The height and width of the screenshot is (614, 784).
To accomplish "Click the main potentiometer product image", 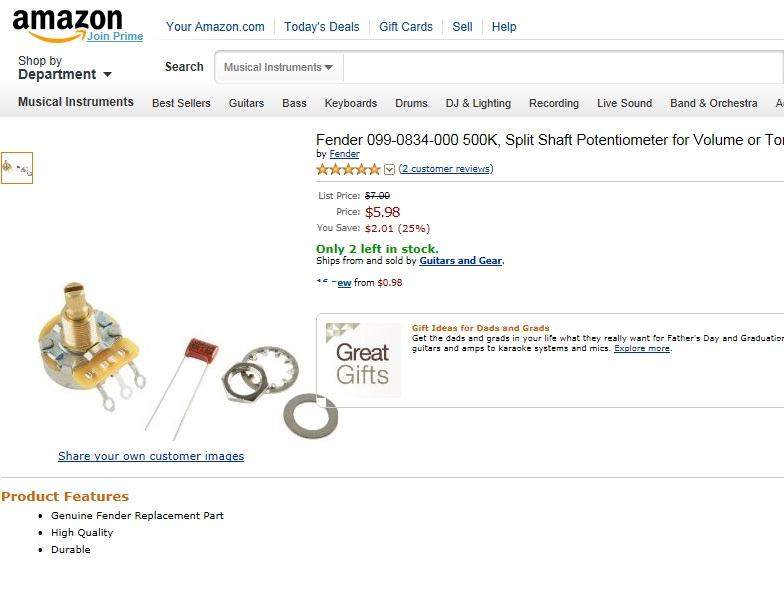I will [190, 360].
